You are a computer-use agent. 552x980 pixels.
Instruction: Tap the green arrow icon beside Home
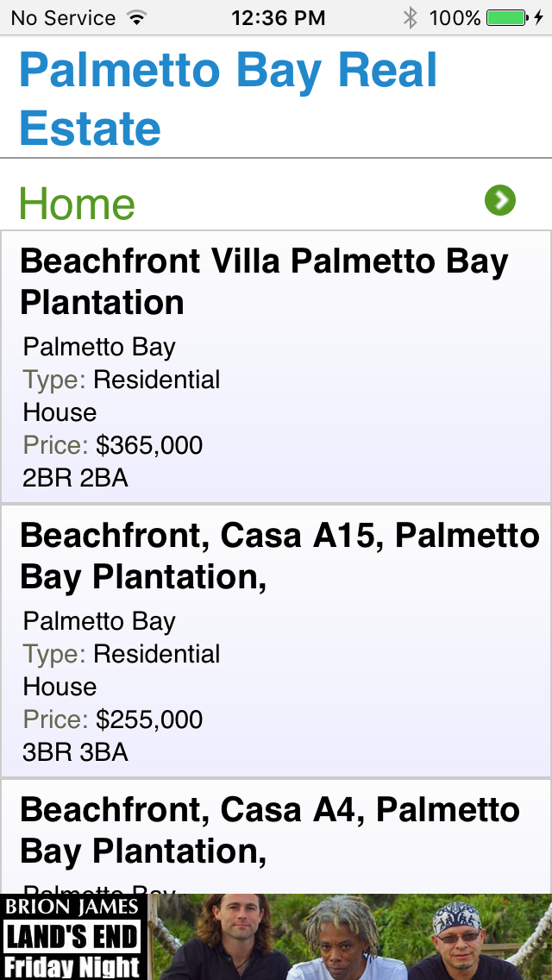499,201
